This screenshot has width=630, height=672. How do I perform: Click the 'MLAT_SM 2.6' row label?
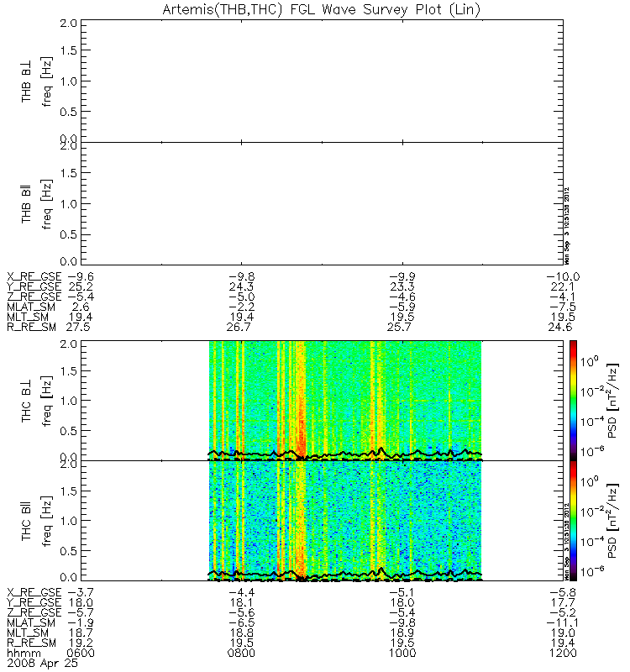pyautogui.click(x=48, y=307)
